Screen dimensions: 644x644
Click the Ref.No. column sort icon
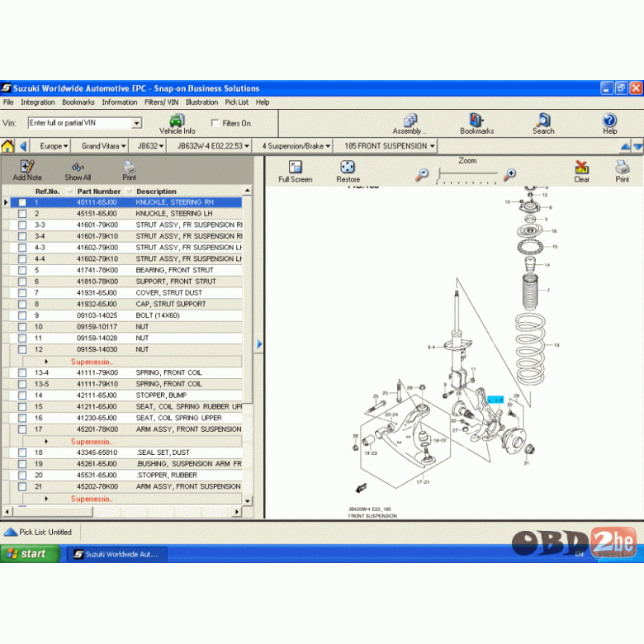(x=69, y=191)
